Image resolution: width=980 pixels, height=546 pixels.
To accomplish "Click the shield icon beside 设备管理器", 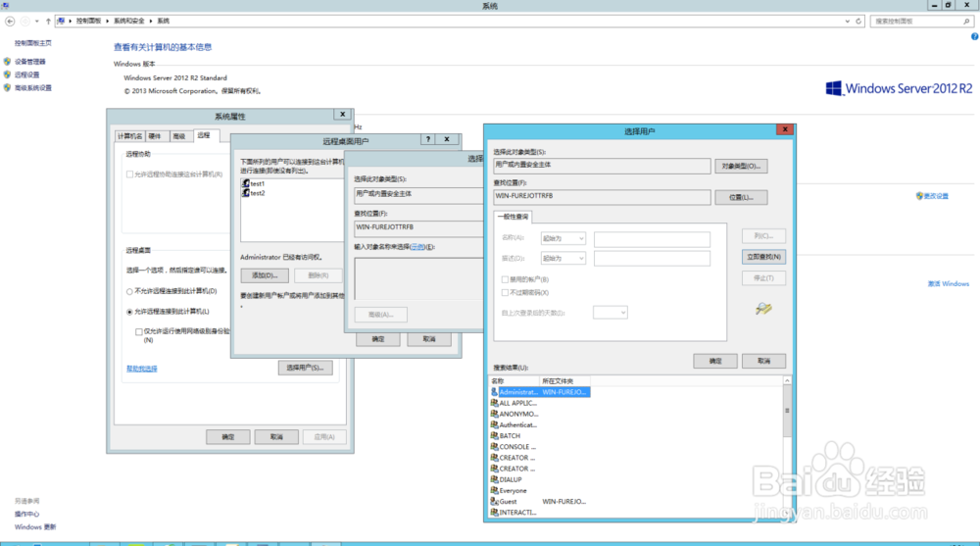I will [x=8, y=62].
